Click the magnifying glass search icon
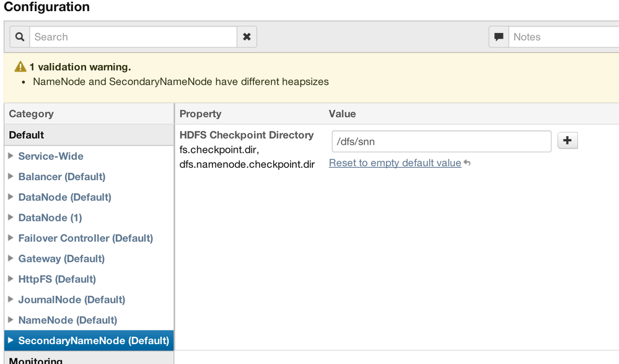Viewport: 619px width, 364px height. [x=20, y=37]
